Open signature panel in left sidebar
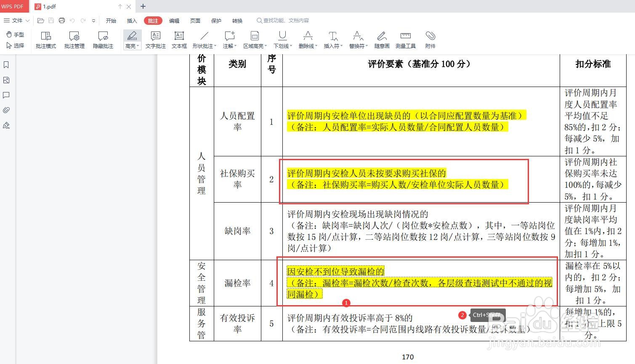 tap(6, 125)
